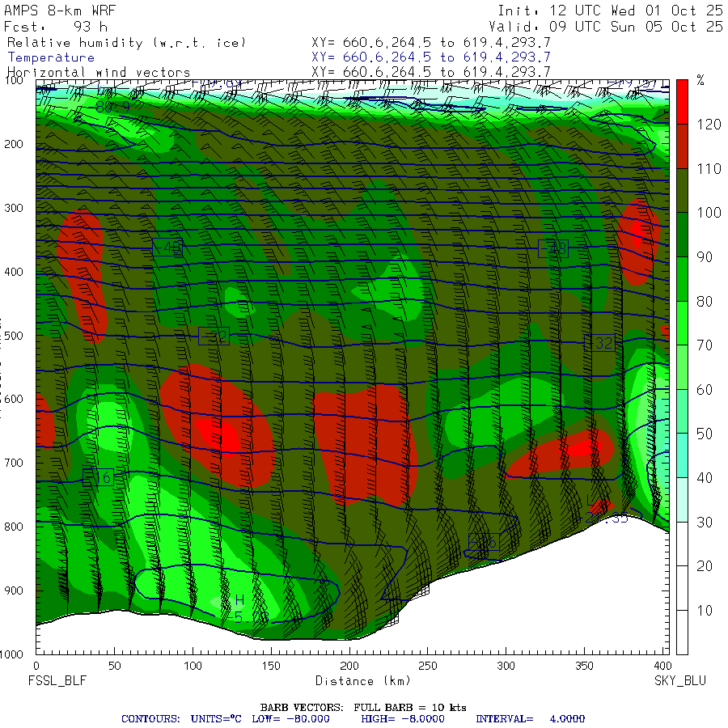
Task: Click the 'AMPS 8-km WRF' title text
Action: (x=60, y=11)
